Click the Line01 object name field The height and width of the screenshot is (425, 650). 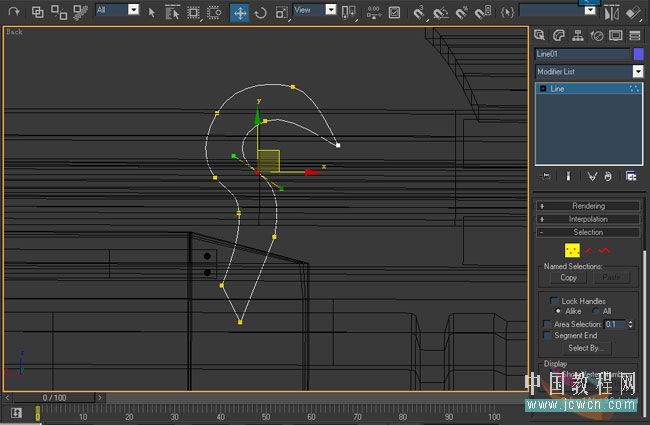click(582, 54)
